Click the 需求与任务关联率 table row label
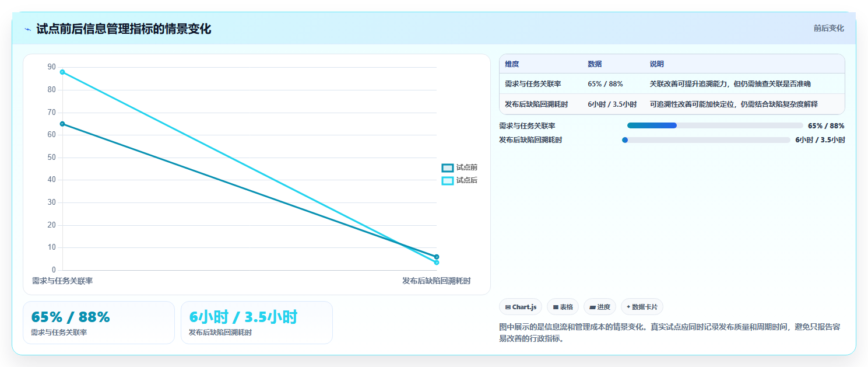The width and height of the screenshot is (868, 367). tap(533, 84)
